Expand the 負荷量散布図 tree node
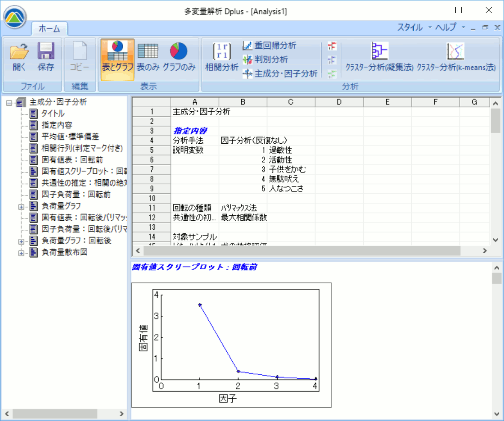 pos(21,253)
